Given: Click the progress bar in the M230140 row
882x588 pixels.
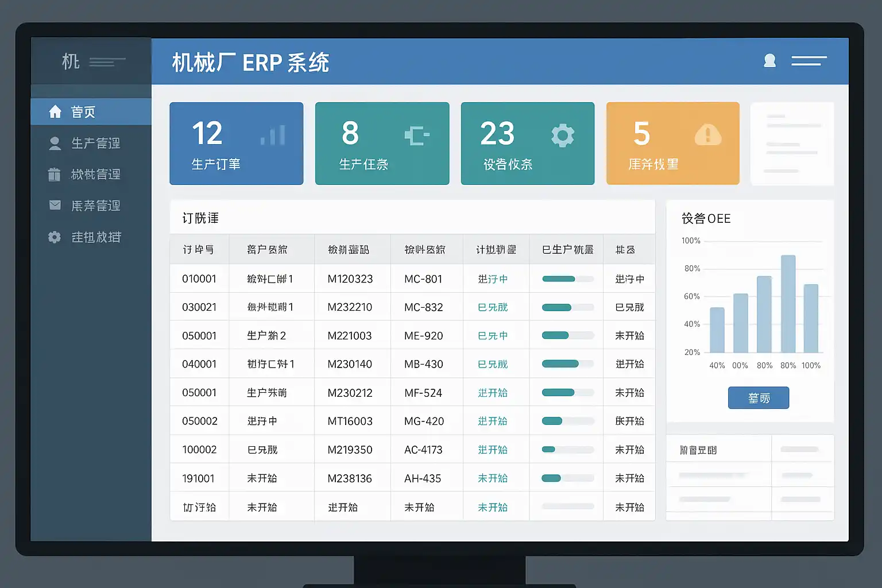Looking at the screenshot, I should coord(568,363).
